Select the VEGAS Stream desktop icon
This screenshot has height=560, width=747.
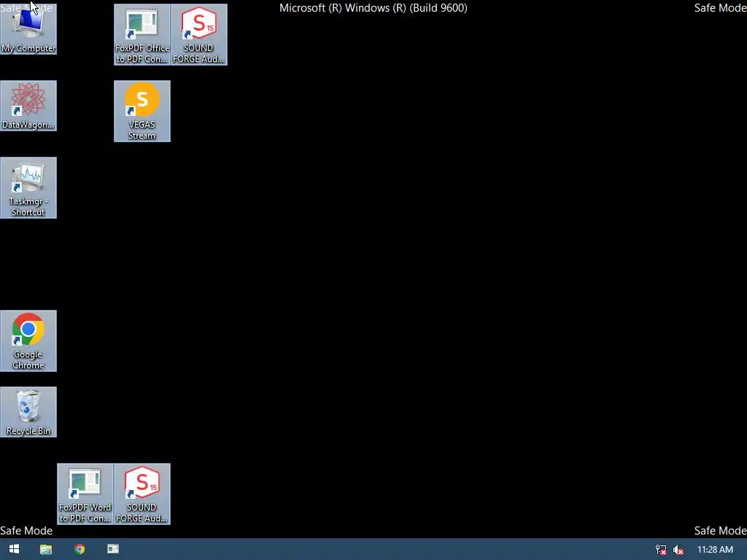tap(142, 111)
